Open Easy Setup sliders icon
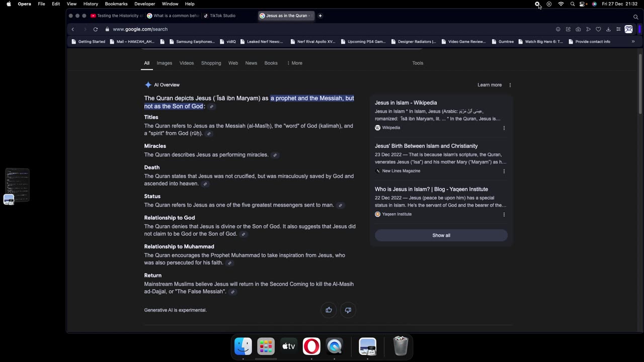Screen dimensions: 644x362 coord(618,29)
